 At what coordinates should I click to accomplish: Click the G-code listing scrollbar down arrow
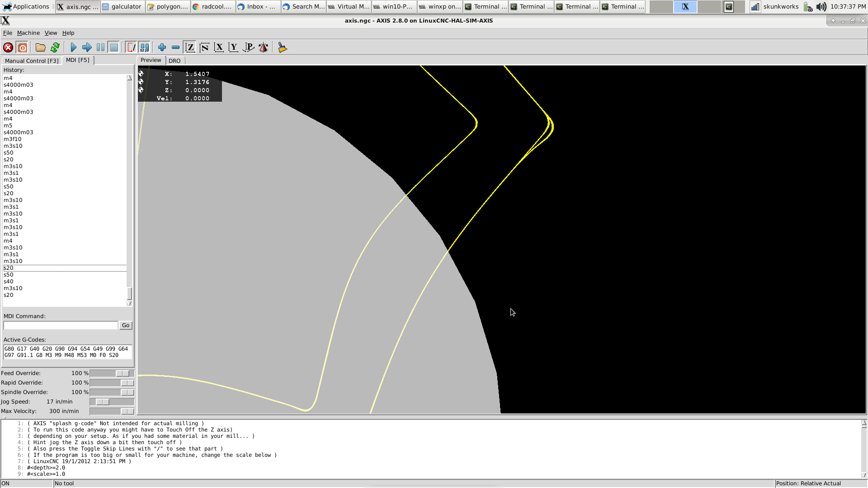pyautogui.click(x=864, y=475)
